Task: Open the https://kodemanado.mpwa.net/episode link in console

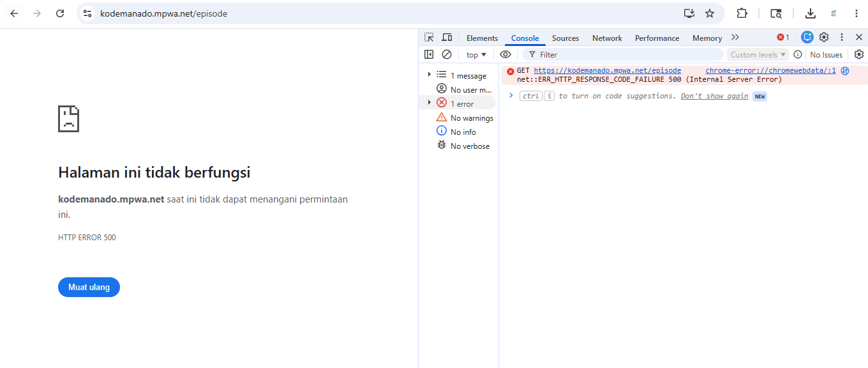Action: click(608, 71)
